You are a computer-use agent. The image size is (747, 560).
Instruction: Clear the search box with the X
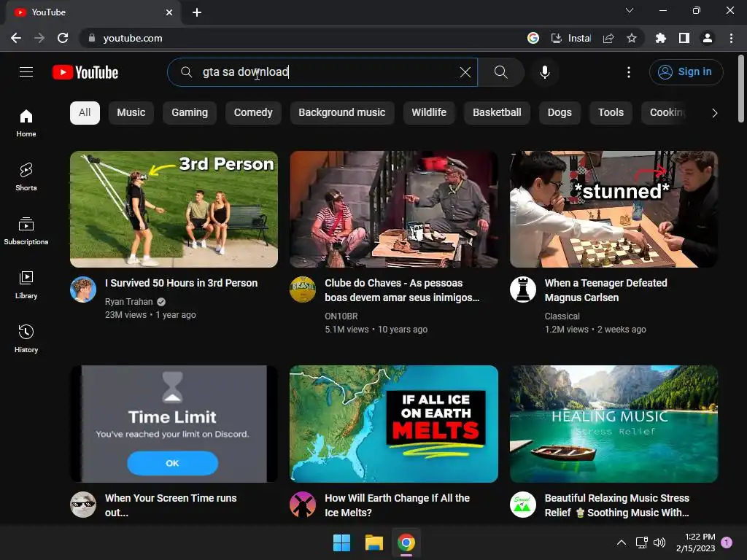[x=465, y=72]
